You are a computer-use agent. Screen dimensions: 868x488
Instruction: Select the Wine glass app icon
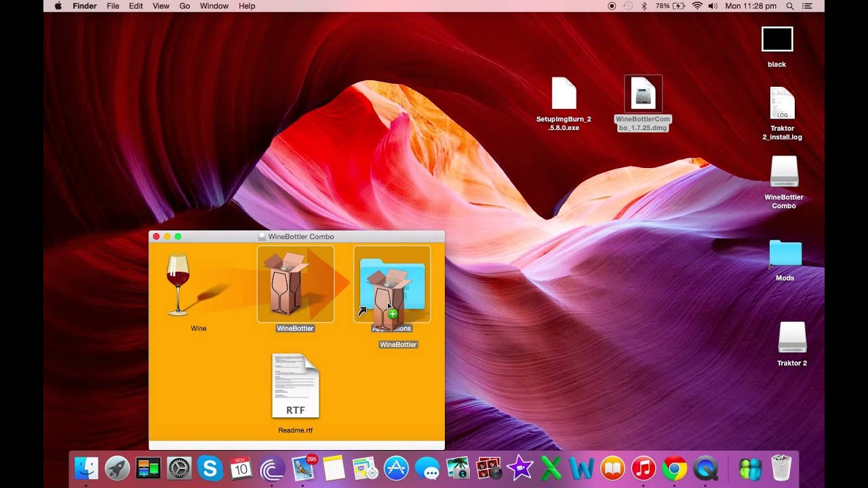[x=178, y=285]
